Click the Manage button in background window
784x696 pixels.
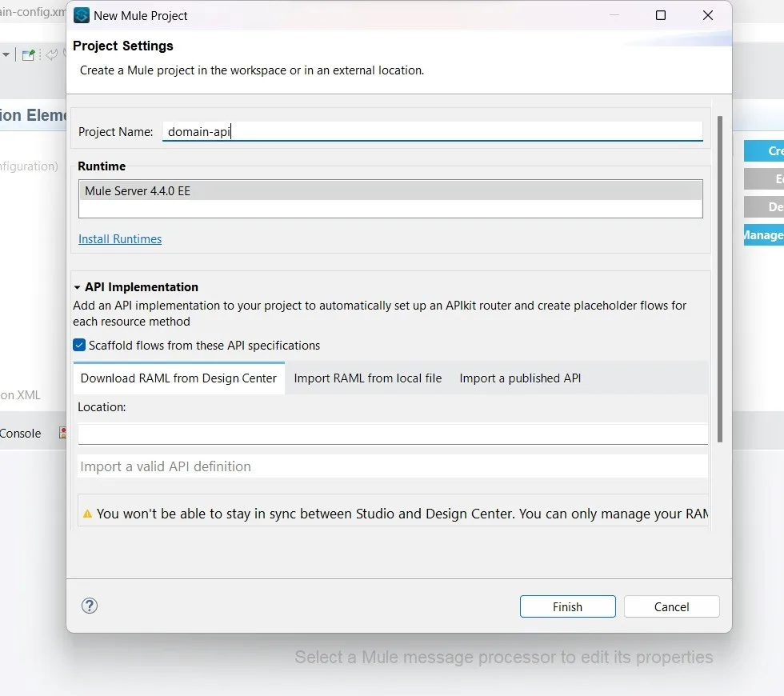763,235
